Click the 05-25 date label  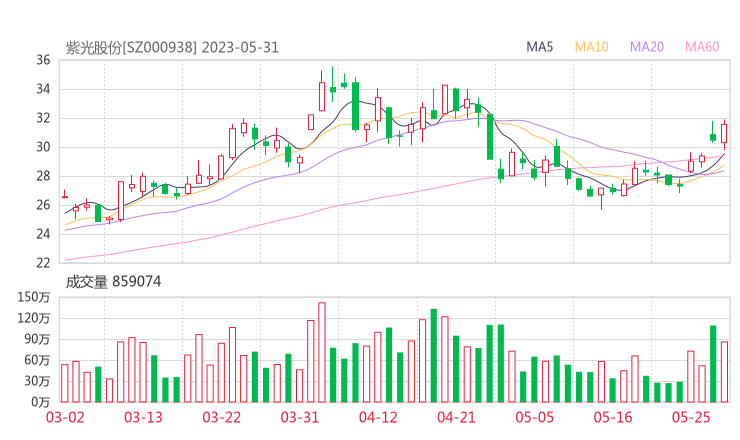[x=691, y=417]
